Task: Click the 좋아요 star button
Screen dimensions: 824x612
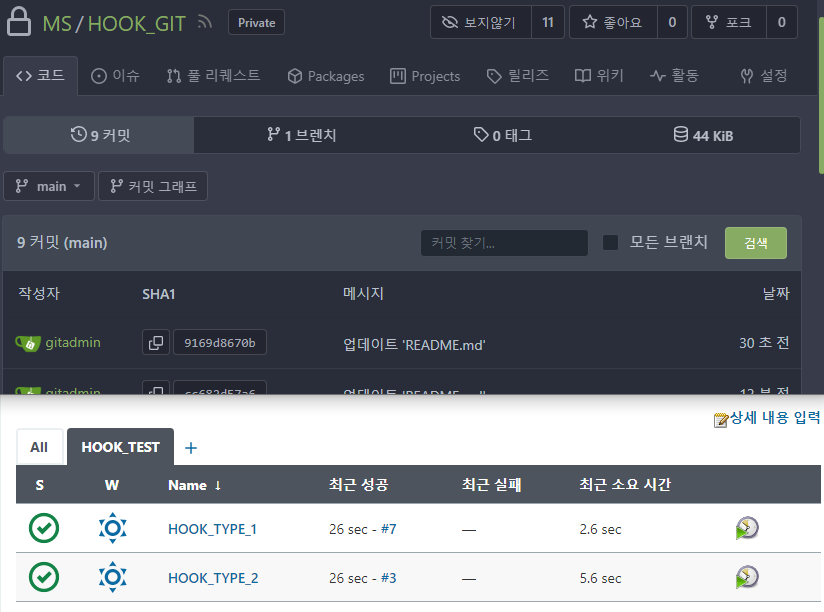Action: tap(613, 22)
